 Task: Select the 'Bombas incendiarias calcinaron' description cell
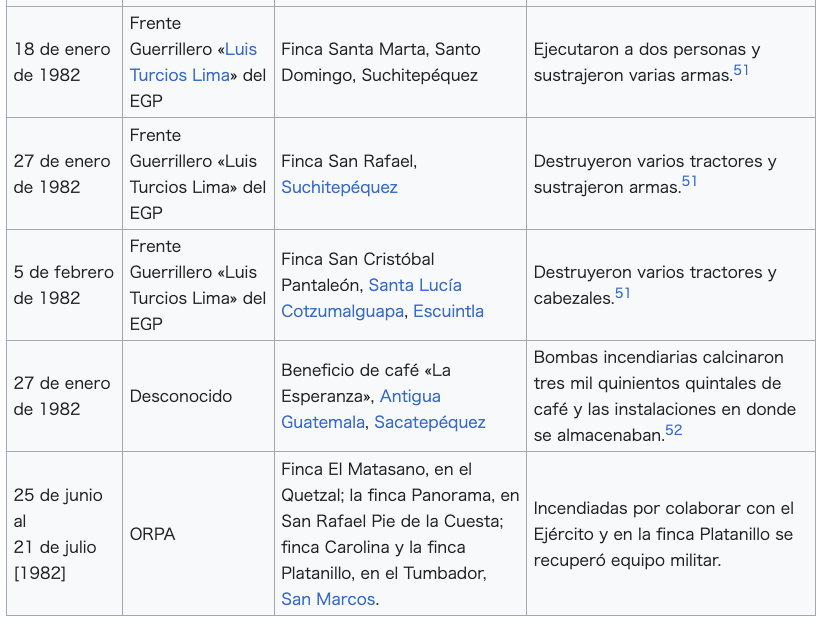[671, 396]
